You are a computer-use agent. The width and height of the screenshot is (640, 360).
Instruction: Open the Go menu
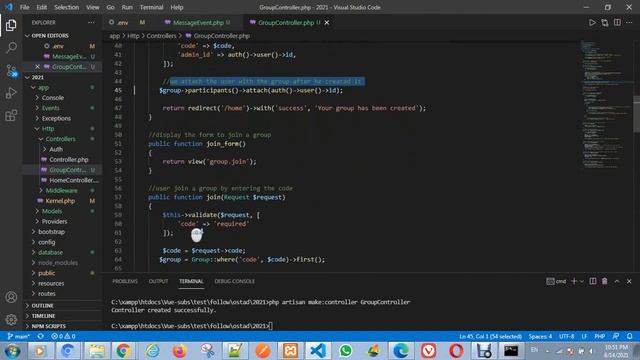[x=110, y=7]
